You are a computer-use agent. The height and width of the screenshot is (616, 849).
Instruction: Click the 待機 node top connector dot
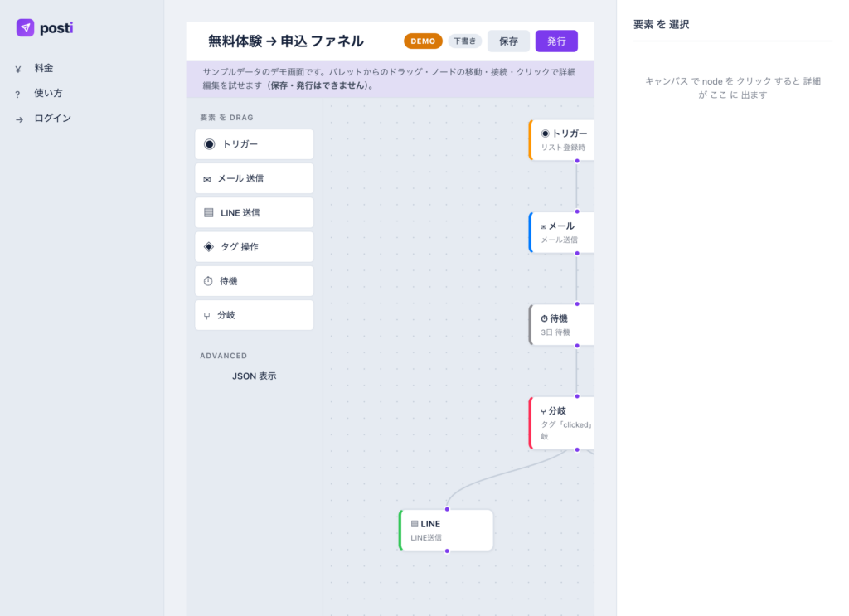coord(577,304)
